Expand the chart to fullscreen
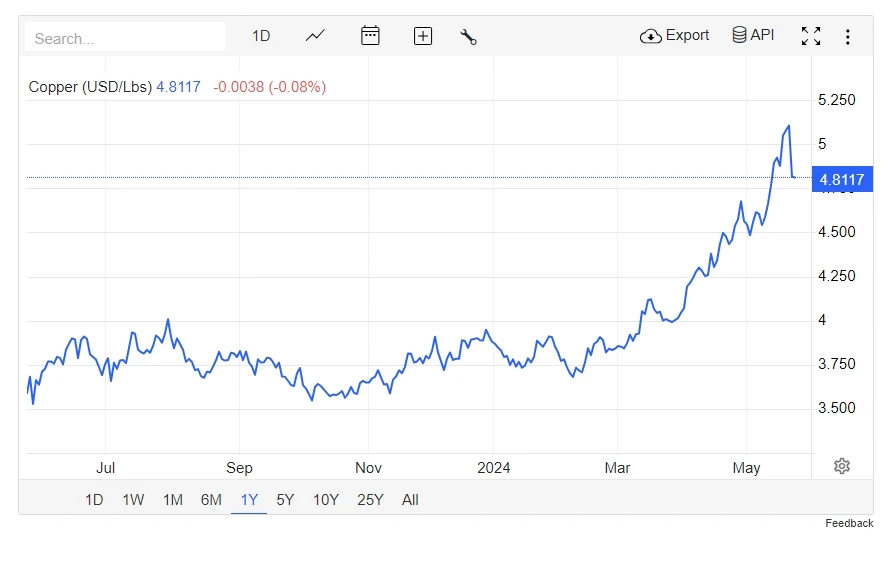This screenshot has width=881, height=572. [x=811, y=36]
